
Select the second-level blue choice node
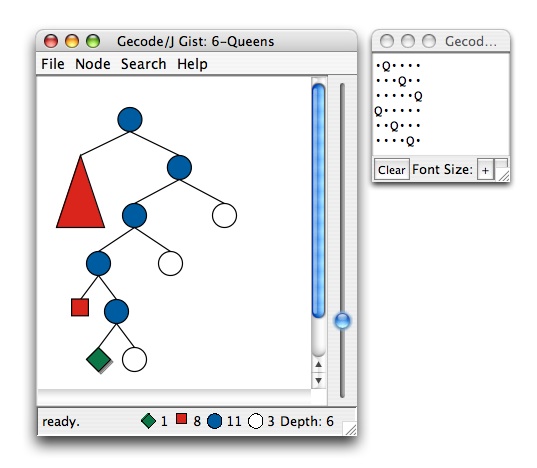(x=179, y=167)
